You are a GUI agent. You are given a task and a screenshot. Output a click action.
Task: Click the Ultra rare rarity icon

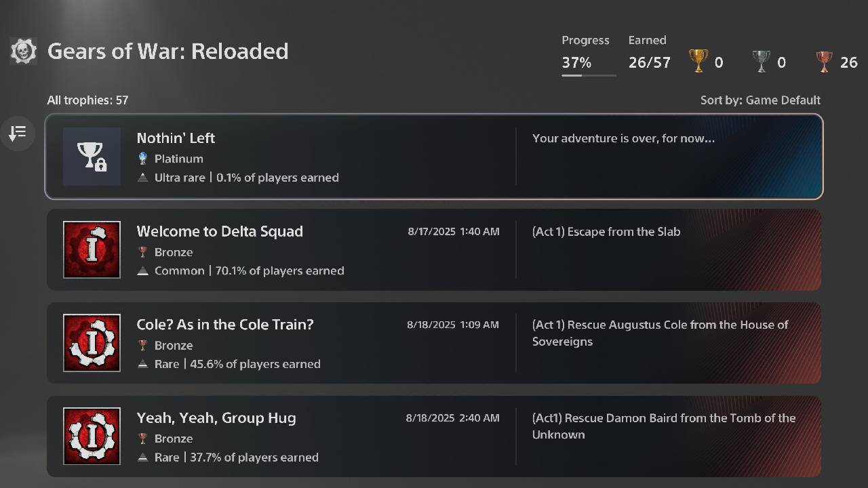[143, 178]
